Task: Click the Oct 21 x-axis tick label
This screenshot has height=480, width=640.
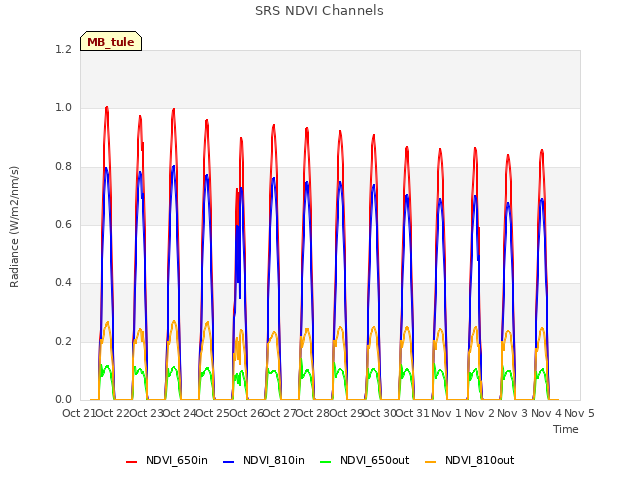Action: [78, 413]
